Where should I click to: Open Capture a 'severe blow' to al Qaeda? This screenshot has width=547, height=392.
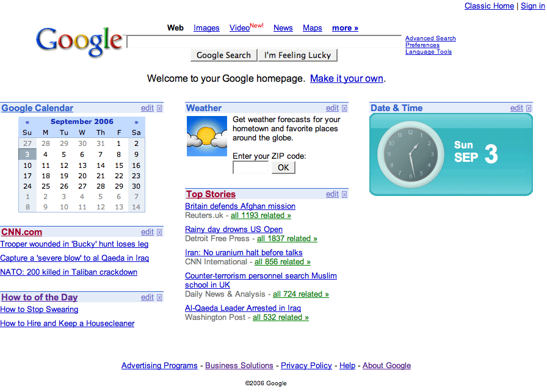pos(74,258)
